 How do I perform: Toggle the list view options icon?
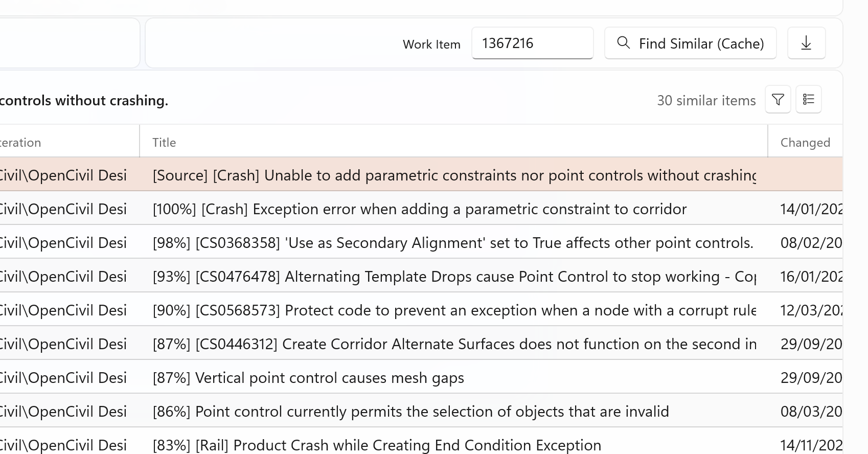(808, 99)
